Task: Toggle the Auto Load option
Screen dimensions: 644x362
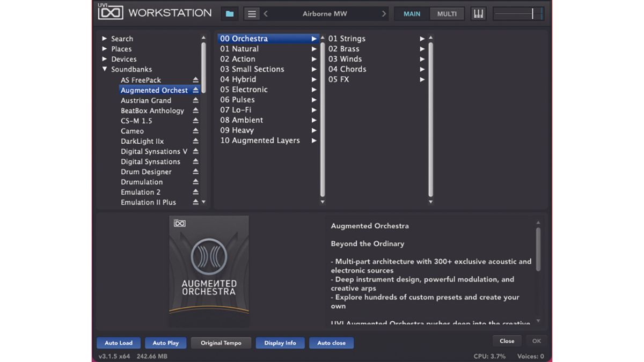Action: pyautogui.click(x=118, y=343)
